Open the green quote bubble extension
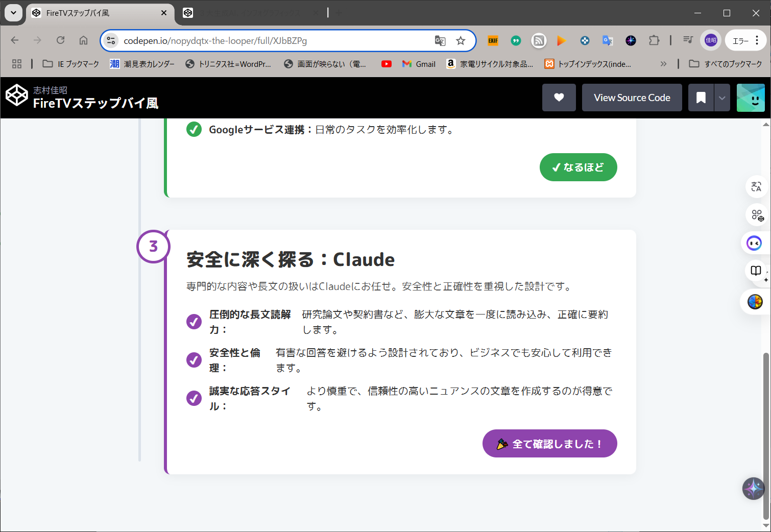This screenshot has height=532, width=771. pyautogui.click(x=516, y=41)
